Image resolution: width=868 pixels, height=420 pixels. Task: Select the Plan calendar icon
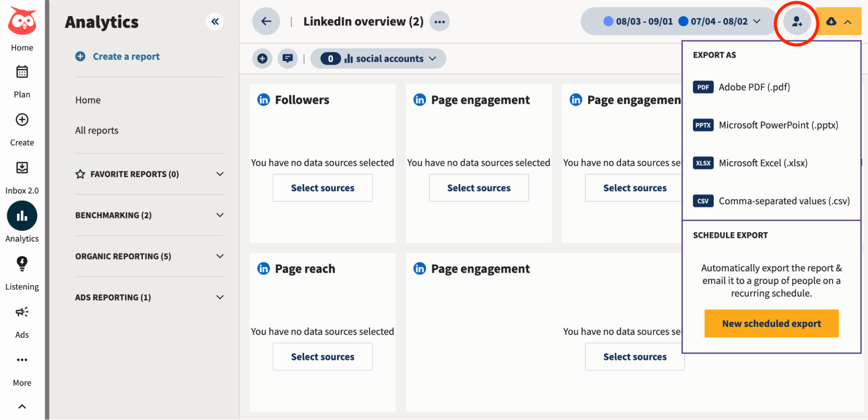coord(22,72)
